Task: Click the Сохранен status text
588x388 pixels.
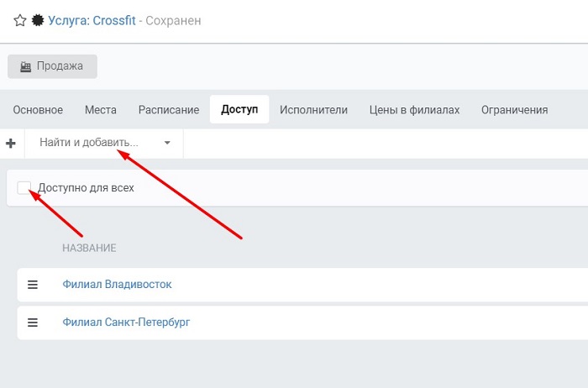Action: click(173, 21)
